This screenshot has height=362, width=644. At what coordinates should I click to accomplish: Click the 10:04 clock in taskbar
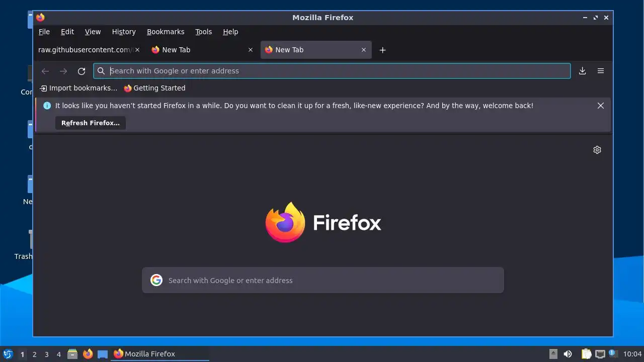point(632,354)
